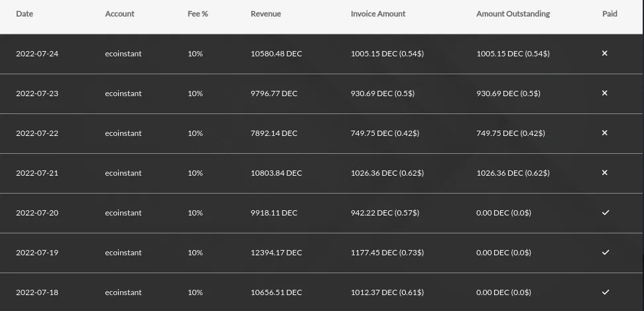644x311 pixels.
Task: Sort by Invoice Amount column header
Action: (x=378, y=14)
